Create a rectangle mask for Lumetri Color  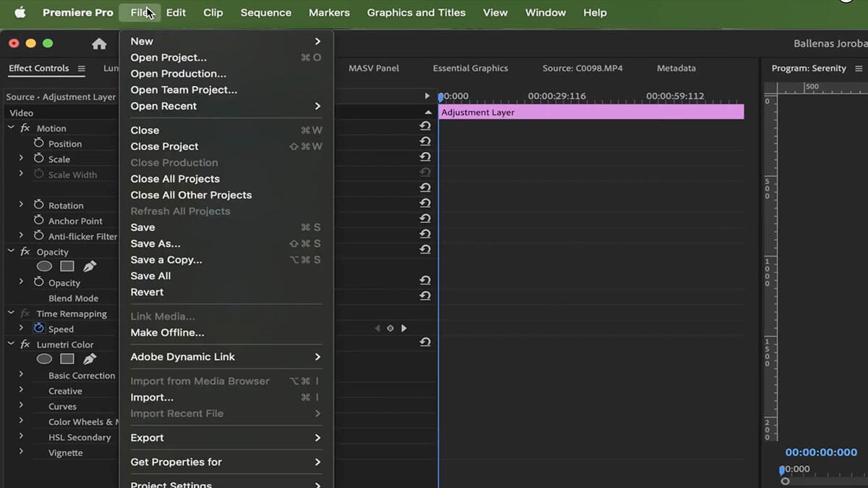click(67, 358)
